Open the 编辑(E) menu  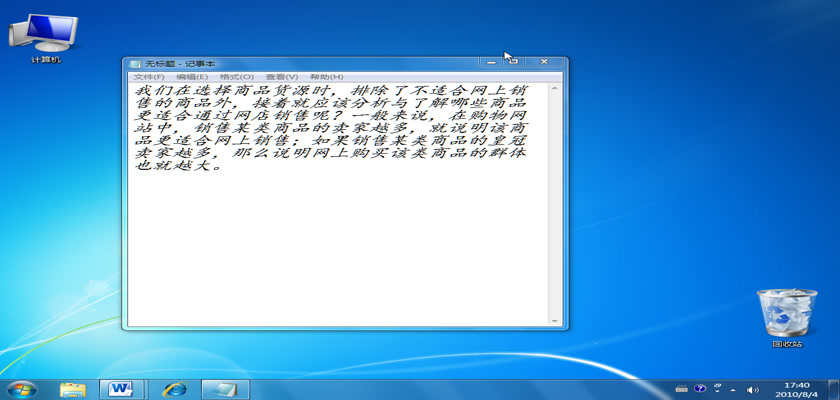[x=192, y=77]
